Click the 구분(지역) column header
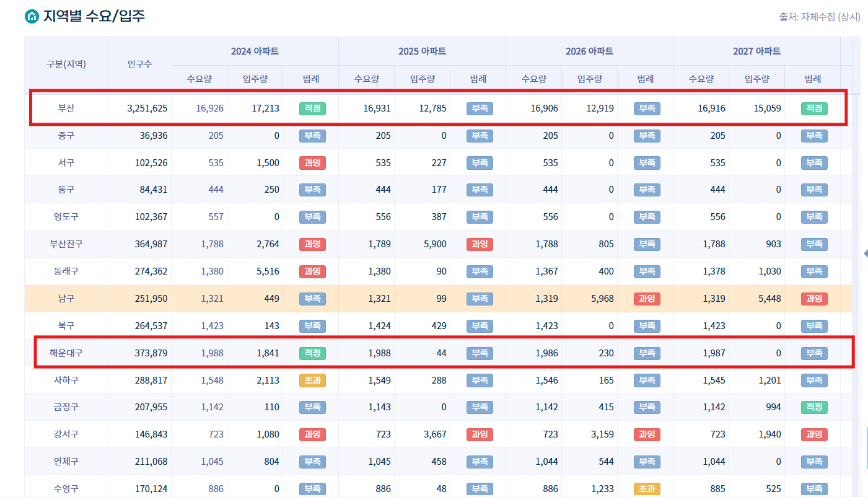868x497 pixels. point(66,64)
